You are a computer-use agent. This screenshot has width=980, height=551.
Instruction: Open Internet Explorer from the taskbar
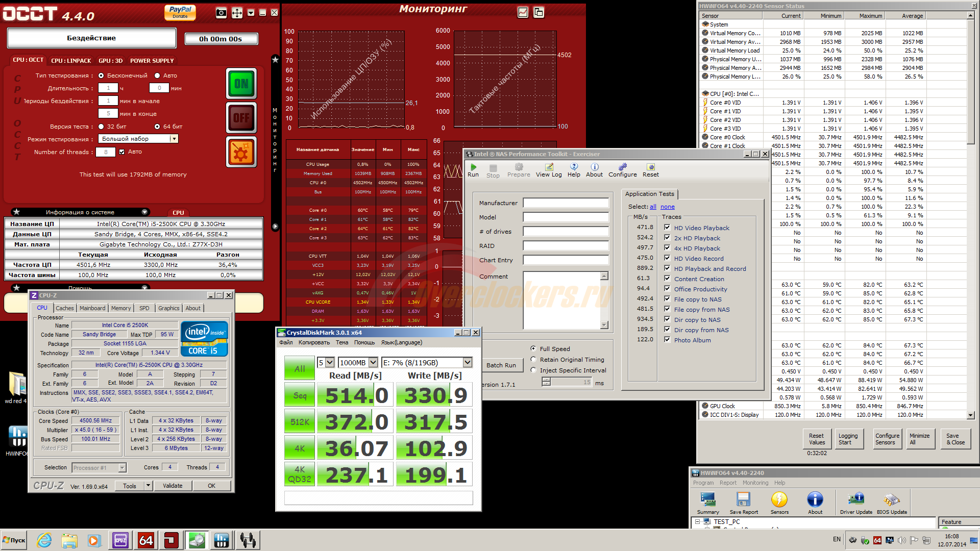(x=44, y=540)
